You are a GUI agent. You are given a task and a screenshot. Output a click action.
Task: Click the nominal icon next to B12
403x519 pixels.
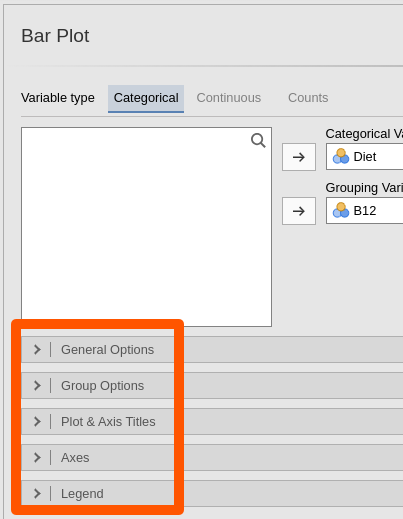[341, 210]
